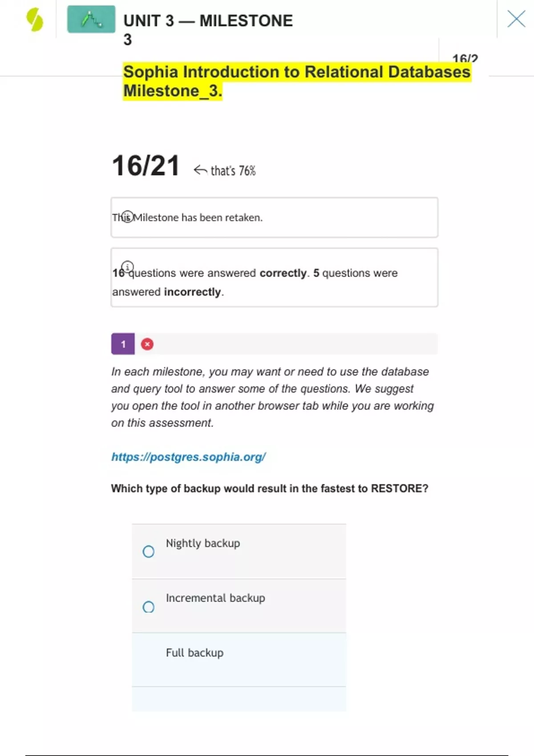This screenshot has width=534, height=756.
Task: Click the green Sophia leaf logo
Action: pyautogui.click(x=35, y=20)
